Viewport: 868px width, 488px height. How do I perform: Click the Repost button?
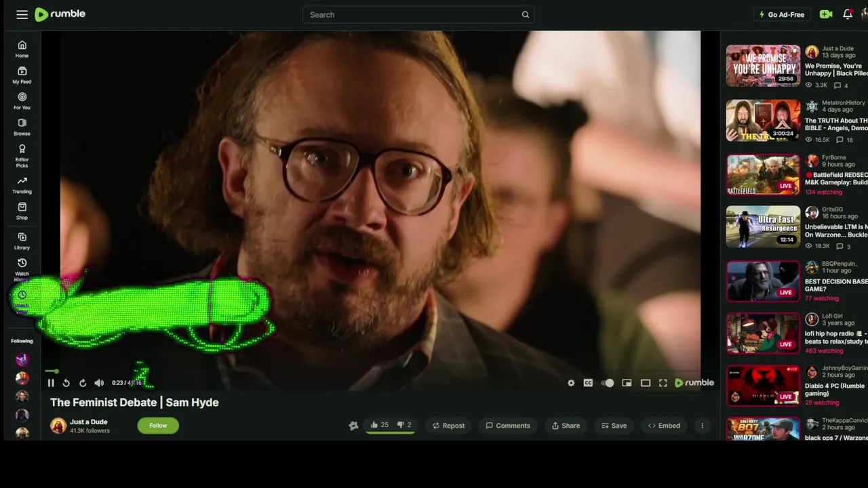448,426
